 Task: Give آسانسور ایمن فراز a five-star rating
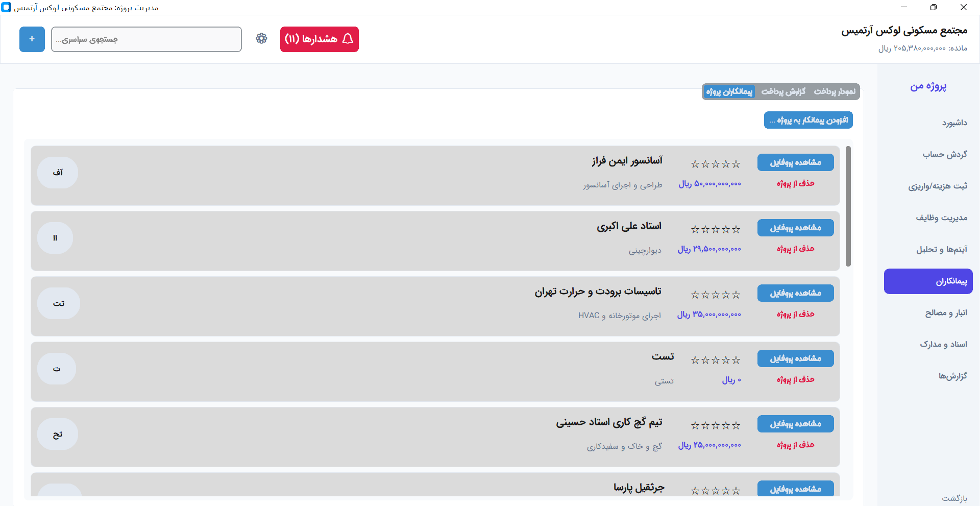[x=695, y=164]
